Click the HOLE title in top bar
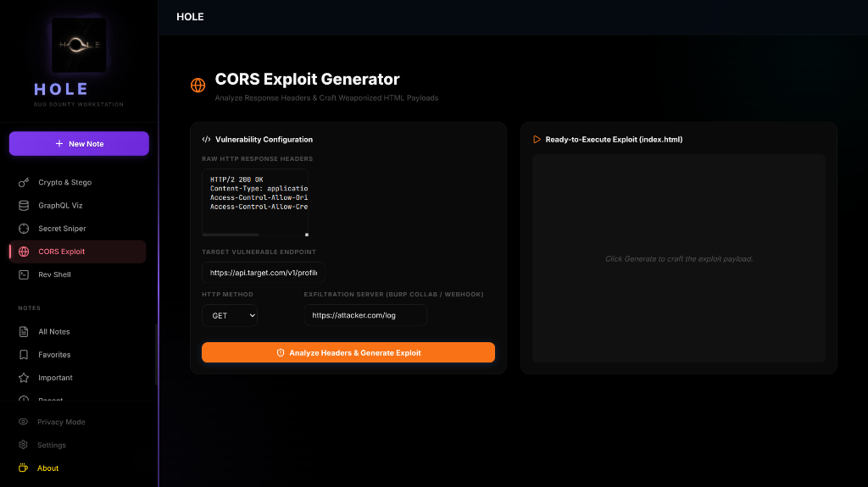This screenshot has height=487, width=868. tap(190, 17)
